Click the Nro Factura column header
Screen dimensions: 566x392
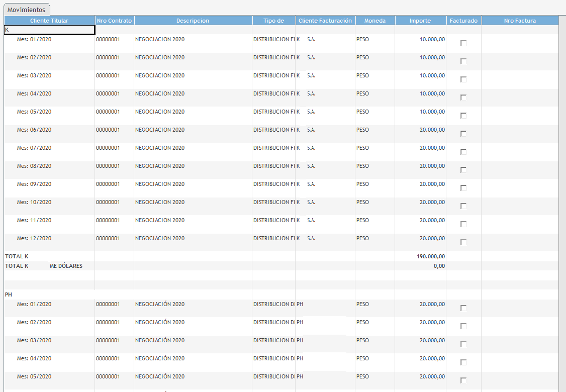coord(520,21)
